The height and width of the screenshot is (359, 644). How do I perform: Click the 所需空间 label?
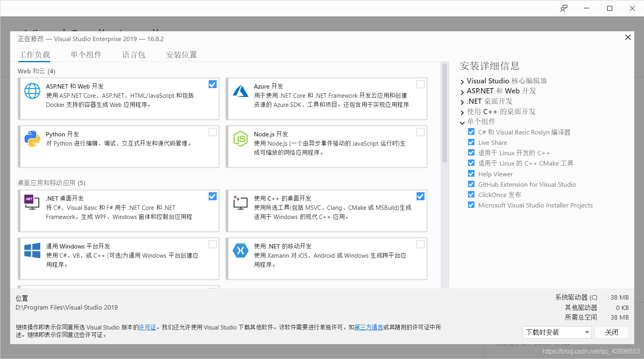581,317
